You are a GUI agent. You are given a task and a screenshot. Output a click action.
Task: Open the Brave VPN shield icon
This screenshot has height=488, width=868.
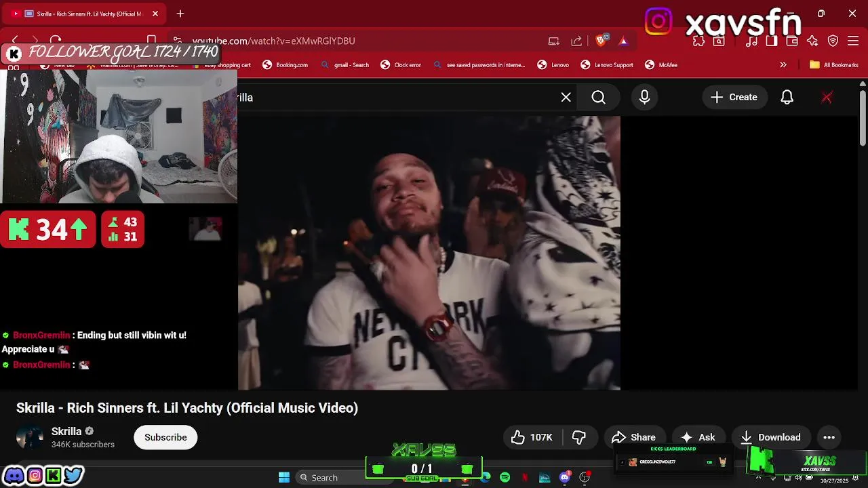pos(833,41)
